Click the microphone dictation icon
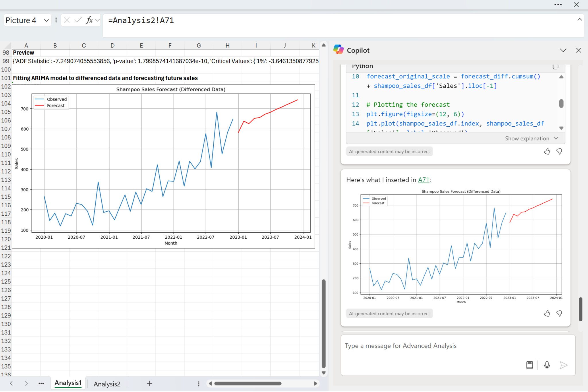588x392 pixels. tap(547, 365)
